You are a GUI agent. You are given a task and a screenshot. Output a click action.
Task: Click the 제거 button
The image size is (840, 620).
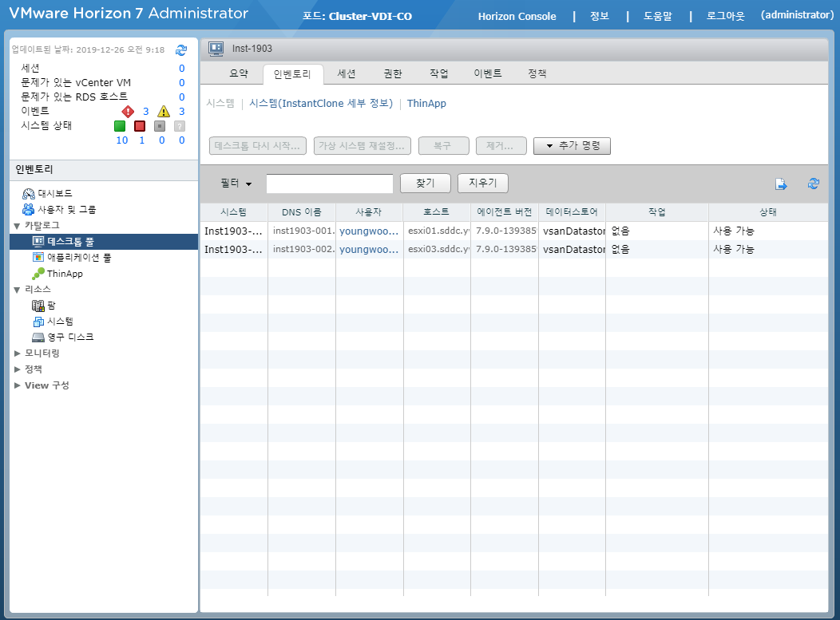pos(501,146)
